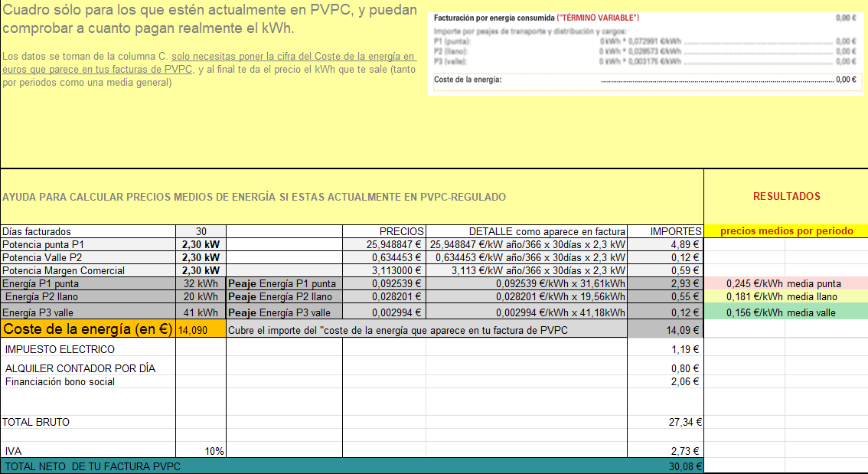Select the IMPORTES column header
This screenshot has width=868, height=474.
(x=665, y=231)
